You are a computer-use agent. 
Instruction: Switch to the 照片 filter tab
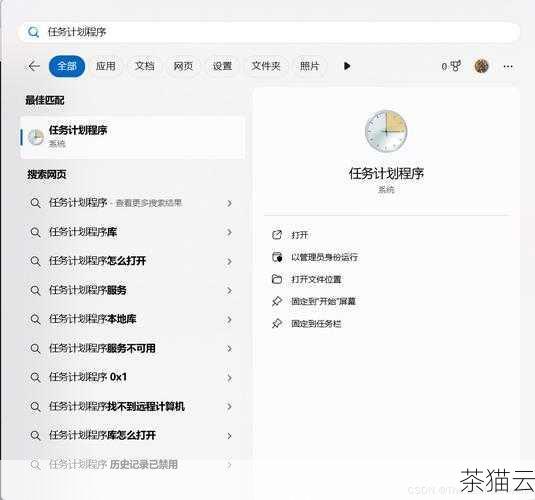(x=309, y=66)
